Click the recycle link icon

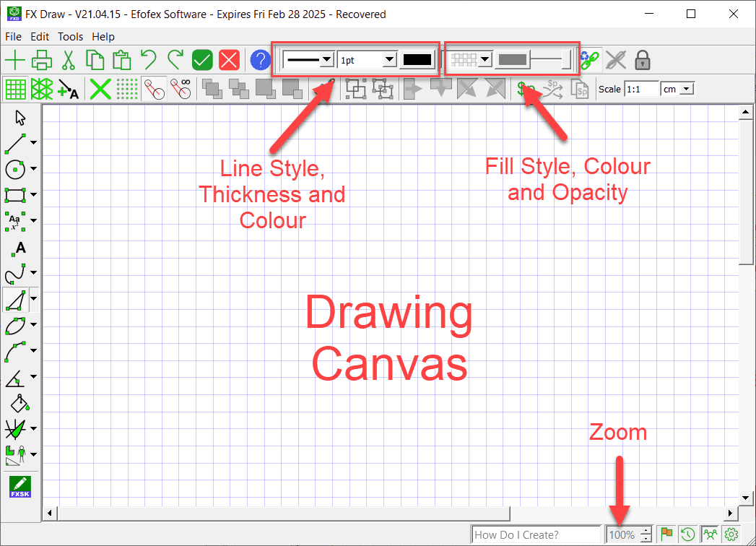[x=590, y=60]
